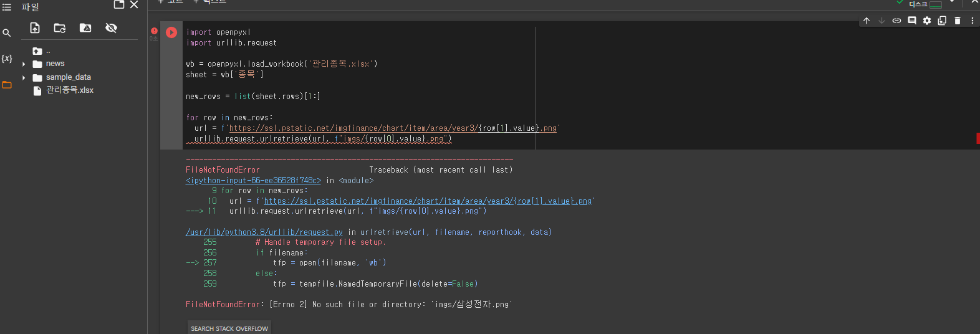Click the 'Traceback (most recent call last)' text
This screenshot has height=334, width=980.
coord(441,170)
